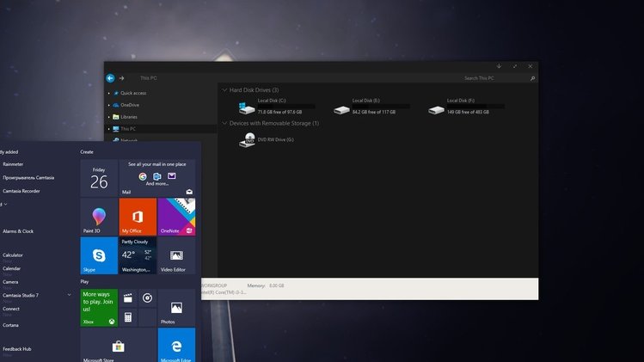Click the search magnifier icon in Explorer
Screen dimensions: 644x362
[532, 78]
